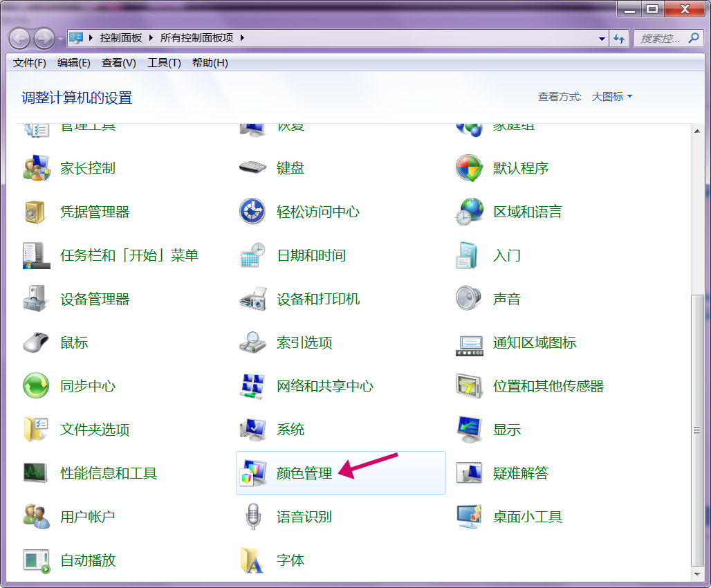Expand the arrow before 控制面板 breadcrumb
711x588 pixels.
point(91,38)
